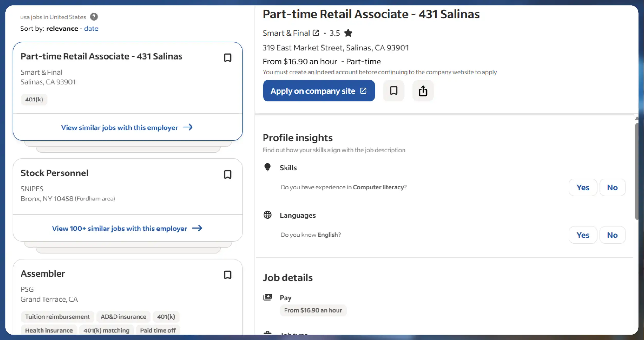Sort job results by date
The width and height of the screenshot is (644, 340).
(x=91, y=28)
